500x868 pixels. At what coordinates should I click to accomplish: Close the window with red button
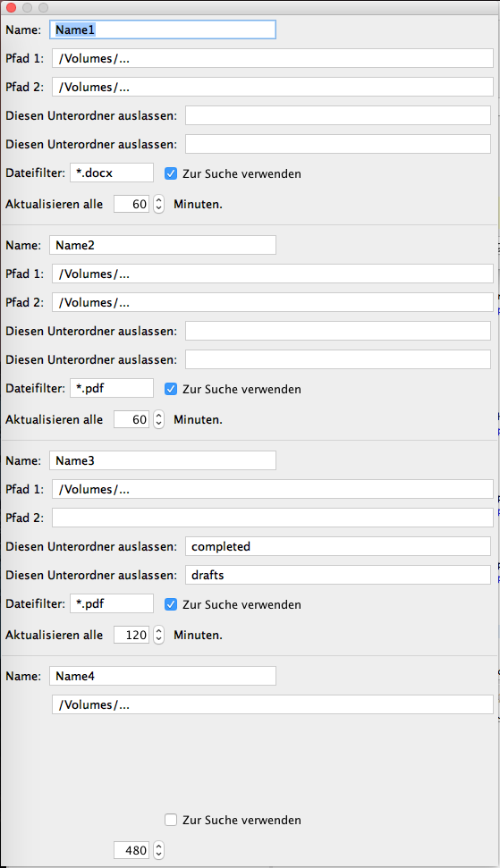pyautogui.click(x=11, y=7)
